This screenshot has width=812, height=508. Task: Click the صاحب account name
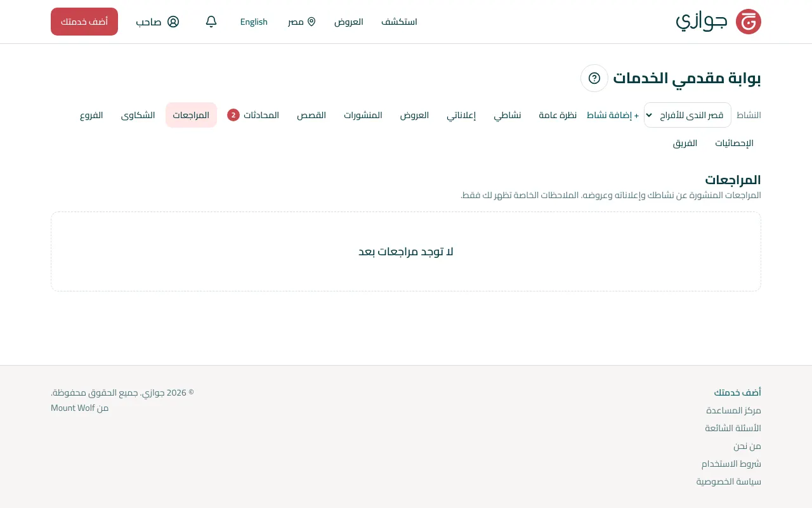click(x=148, y=22)
